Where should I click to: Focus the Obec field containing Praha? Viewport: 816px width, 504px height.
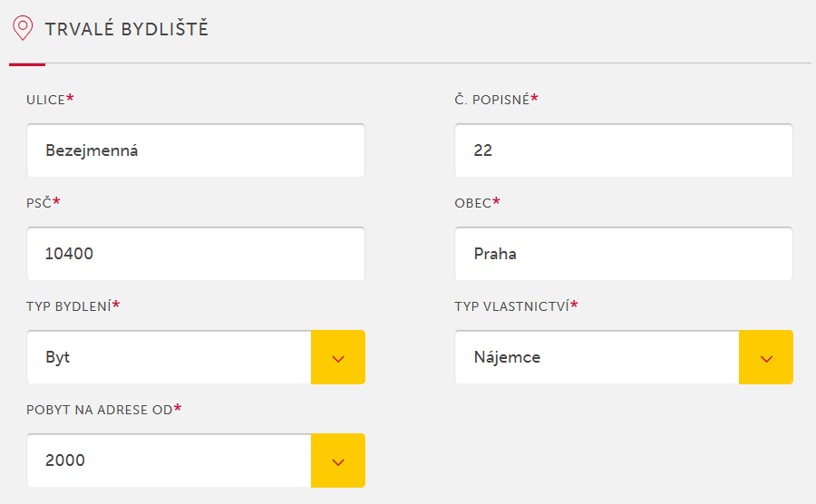point(624,254)
